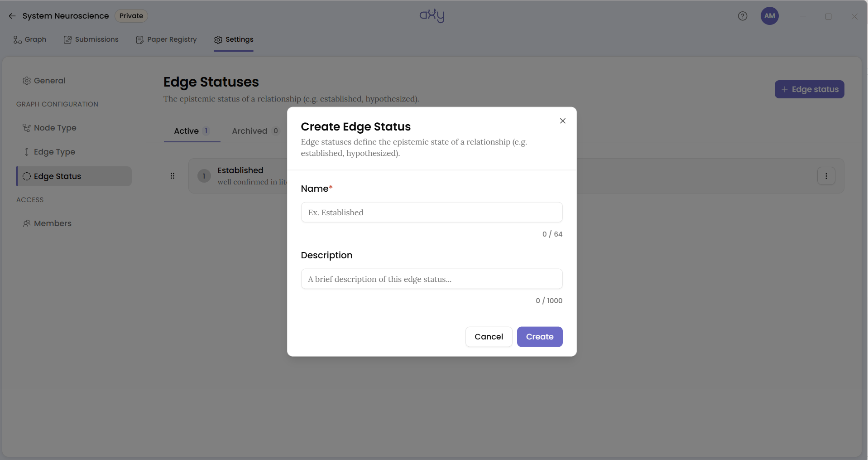The height and width of the screenshot is (460, 868).
Task: Focus the Description input field
Action: tap(432, 279)
